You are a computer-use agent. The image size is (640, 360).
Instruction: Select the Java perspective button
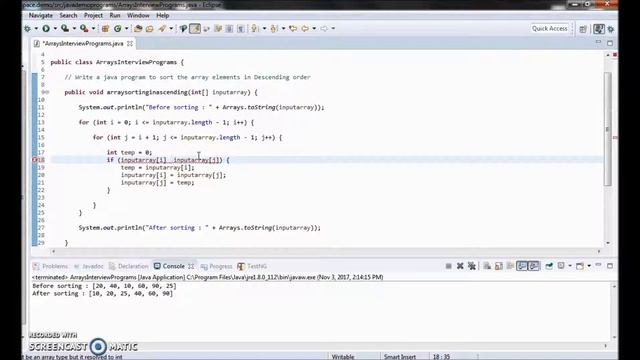coord(599,29)
